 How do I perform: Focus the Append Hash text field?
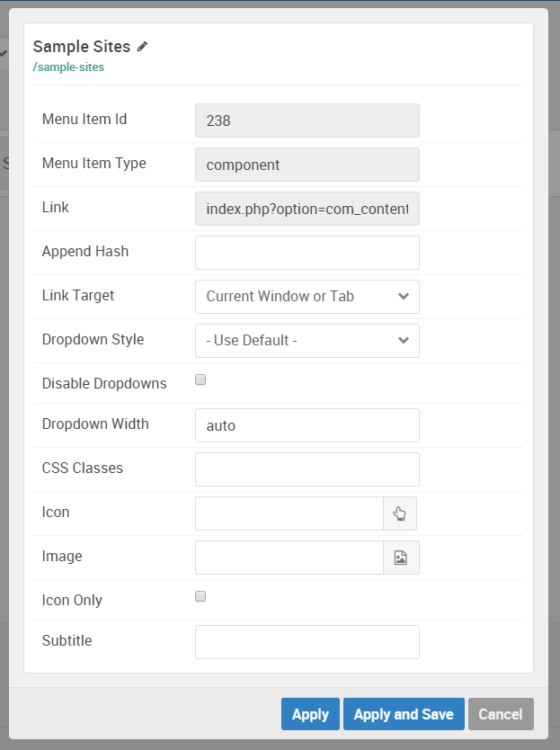coord(307,253)
